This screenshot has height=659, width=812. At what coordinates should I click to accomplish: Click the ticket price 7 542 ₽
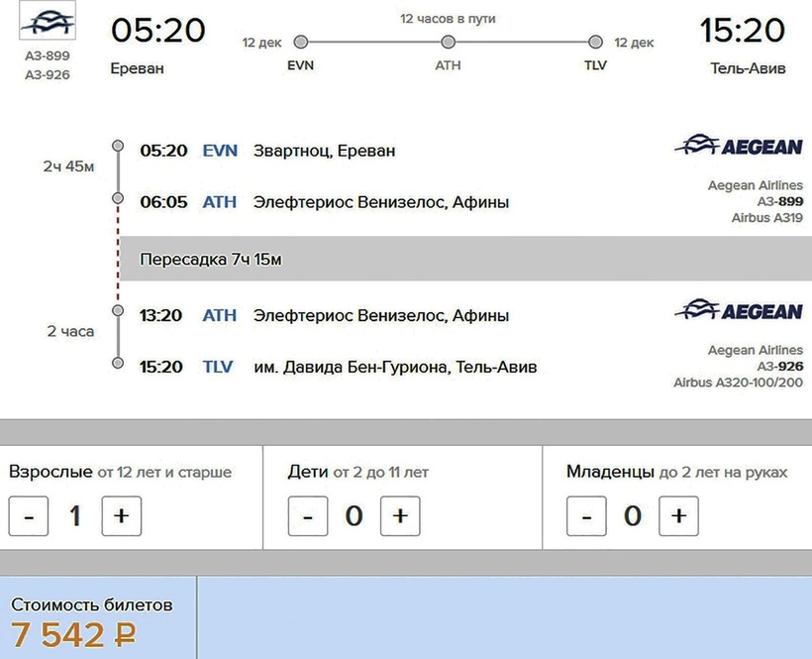[74, 635]
